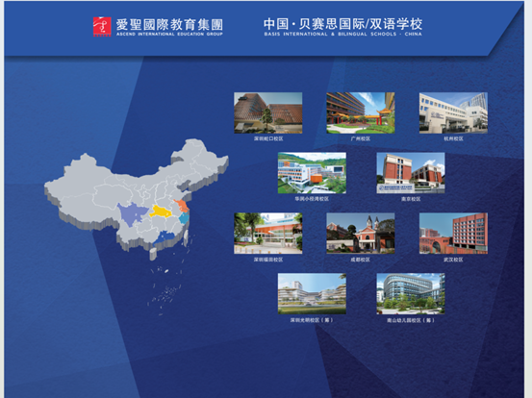Viewport: 532px width, 398px height.
Task: View the 成都校区 church building photo
Action: click(x=361, y=234)
